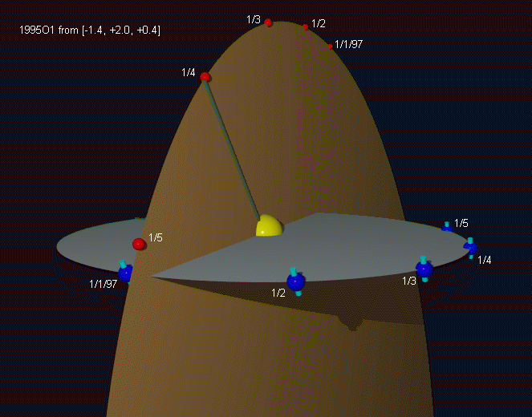
Task: Click the "1/4" label beside the comet
Action: (x=189, y=72)
